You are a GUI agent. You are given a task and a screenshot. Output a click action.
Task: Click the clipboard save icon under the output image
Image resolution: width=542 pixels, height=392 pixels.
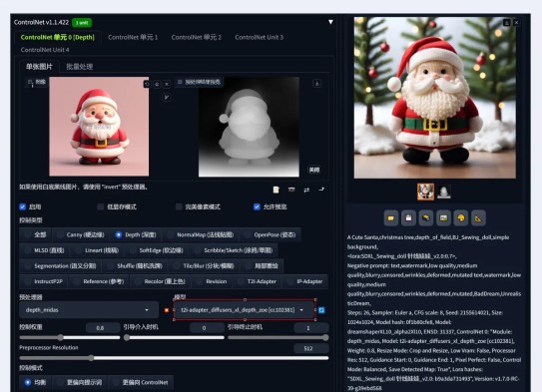coord(408,217)
